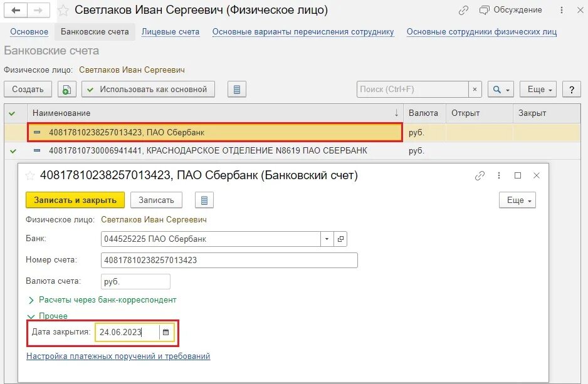Click the Открыт column header

[480, 113]
